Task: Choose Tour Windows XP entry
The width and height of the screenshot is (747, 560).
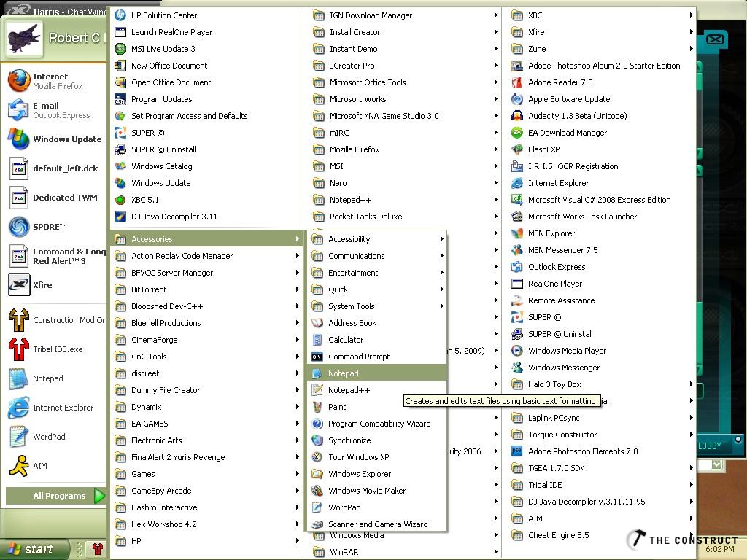Action: [377, 457]
